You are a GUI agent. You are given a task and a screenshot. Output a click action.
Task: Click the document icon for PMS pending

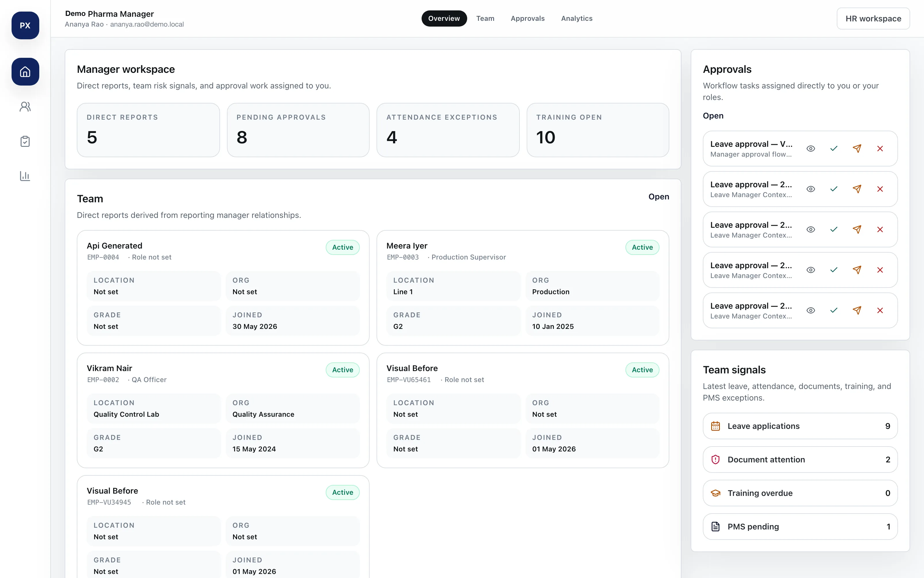point(716,526)
